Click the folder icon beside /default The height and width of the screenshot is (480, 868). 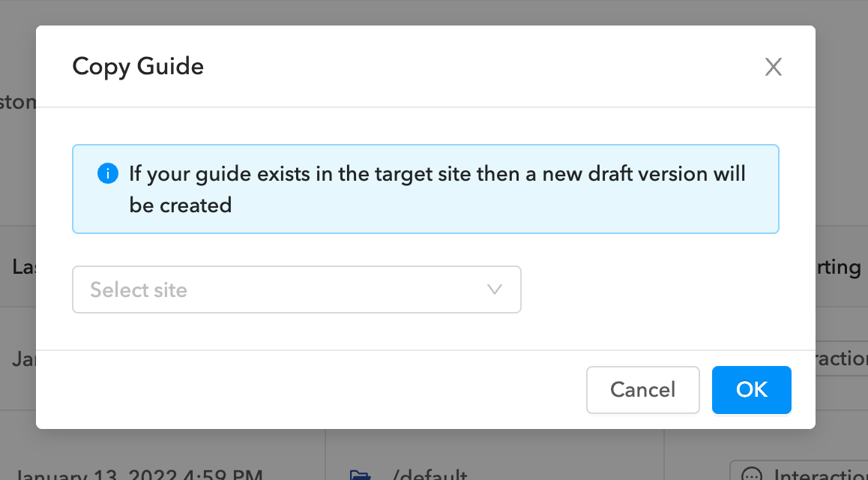[360, 475]
